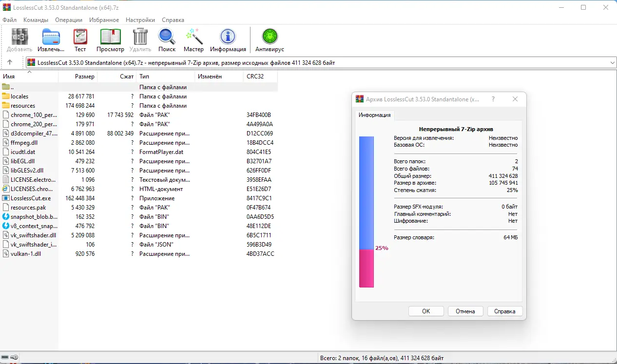Open the Настройки menu

coord(140,20)
